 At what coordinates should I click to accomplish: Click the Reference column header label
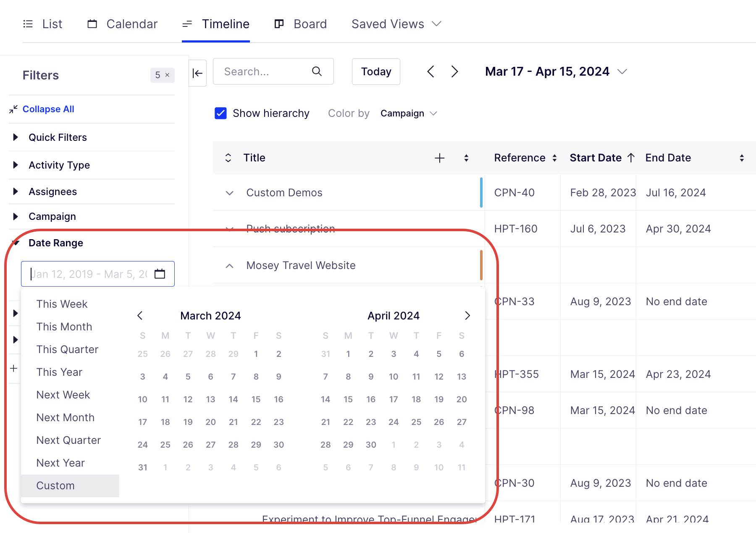pos(520,158)
